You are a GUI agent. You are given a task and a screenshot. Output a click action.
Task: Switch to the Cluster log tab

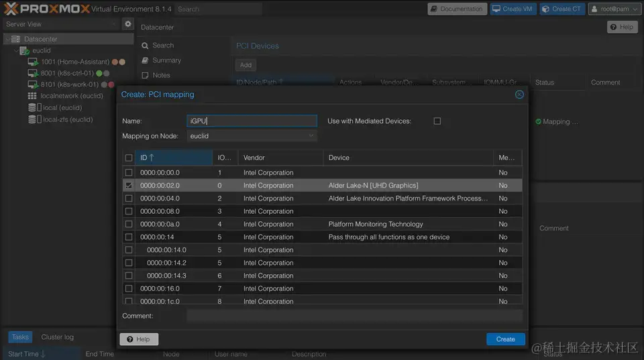pyautogui.click(x=58, y=337)
